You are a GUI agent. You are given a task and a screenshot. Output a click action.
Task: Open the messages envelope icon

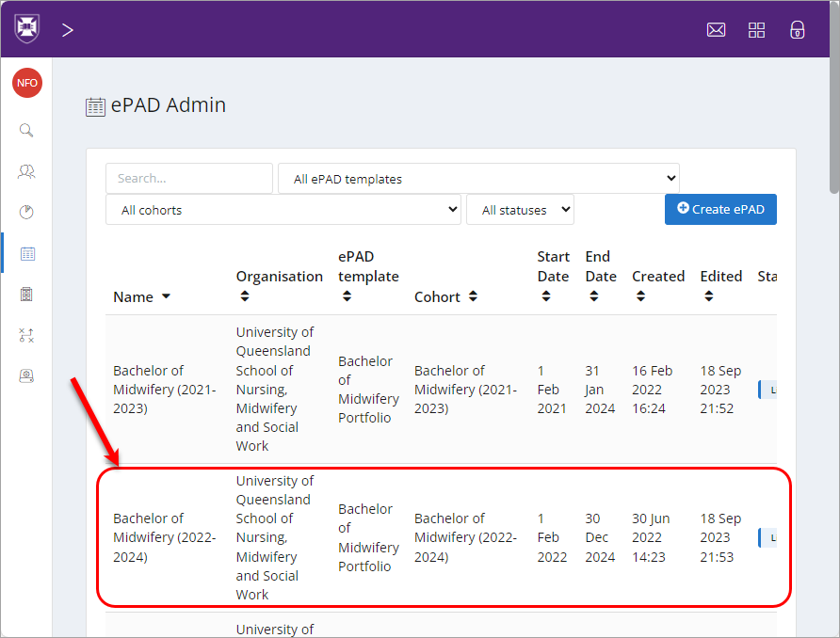(716, 29)
